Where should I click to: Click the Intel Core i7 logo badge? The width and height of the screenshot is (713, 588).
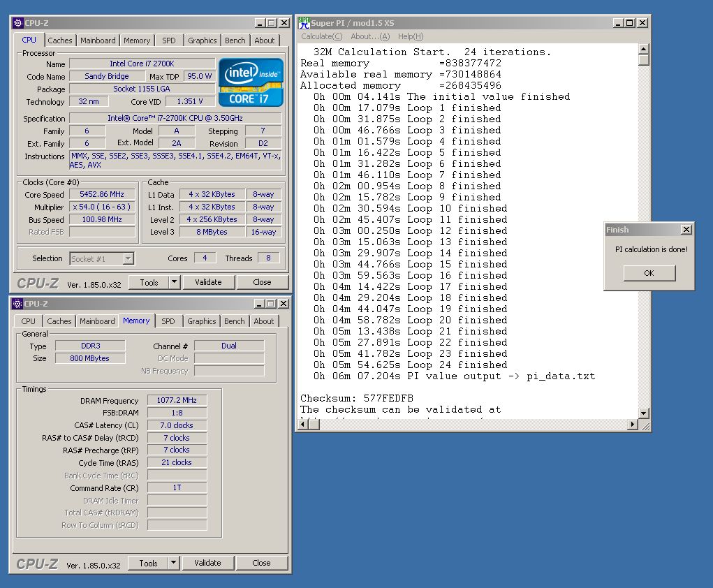[x=251, y=82]
